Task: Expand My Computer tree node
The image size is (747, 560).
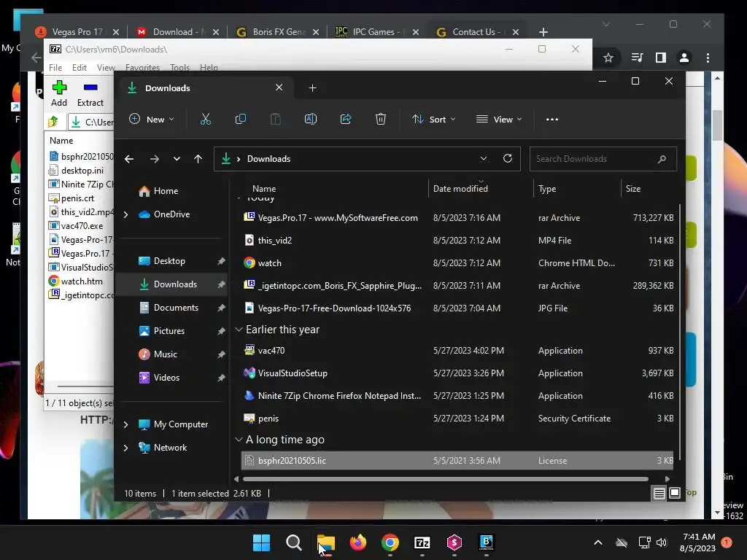Action: [x=125, y=424]
